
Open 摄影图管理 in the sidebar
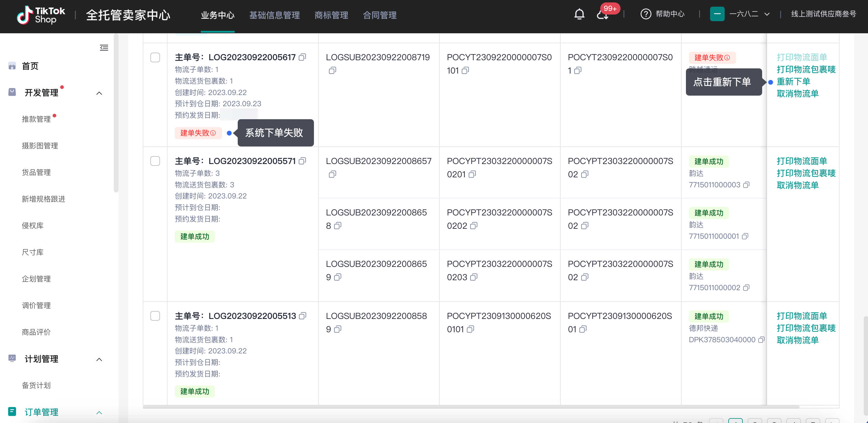coord(40,146)
